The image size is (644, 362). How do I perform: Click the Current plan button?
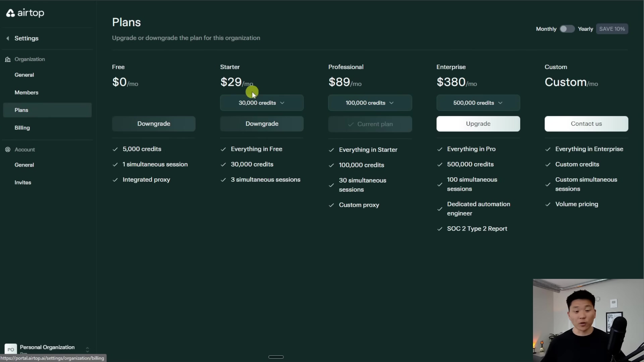pyautogui.click(x=370, y=124)
